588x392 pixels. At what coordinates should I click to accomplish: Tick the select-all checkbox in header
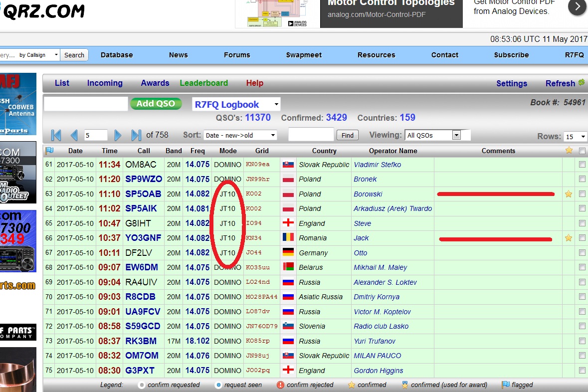(582, 151)
